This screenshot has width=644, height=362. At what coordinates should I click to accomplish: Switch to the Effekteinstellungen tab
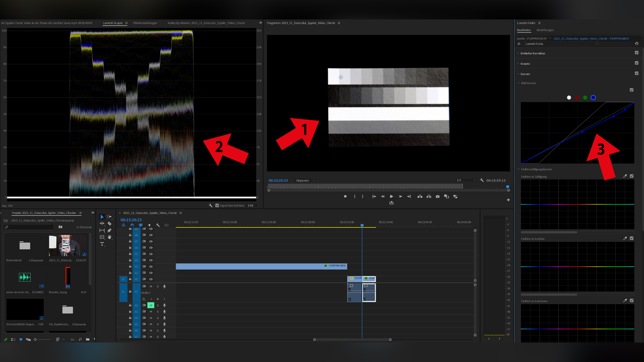click(x=145, y=23)
